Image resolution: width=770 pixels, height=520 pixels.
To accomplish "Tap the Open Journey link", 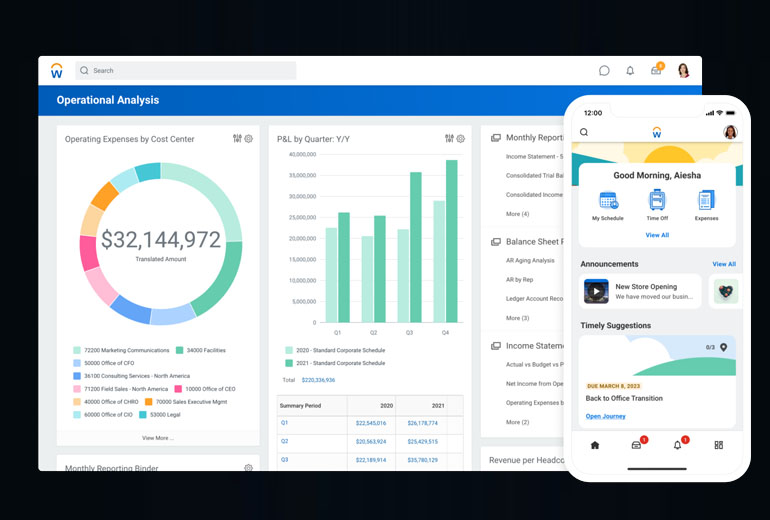I will tap(605, 416).
